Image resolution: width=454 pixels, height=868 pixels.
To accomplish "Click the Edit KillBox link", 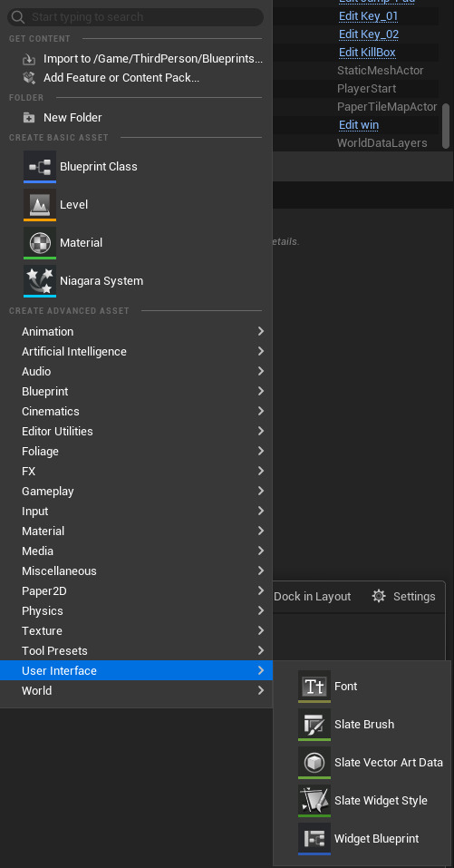I will [x=367, y=53].
